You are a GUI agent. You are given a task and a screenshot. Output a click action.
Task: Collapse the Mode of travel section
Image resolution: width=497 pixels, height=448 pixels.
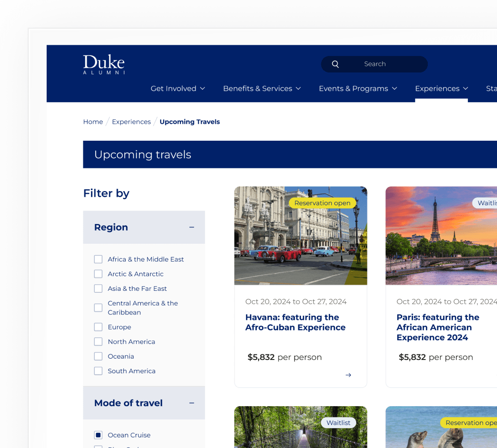pyautogui.click(x=192, y=403)
